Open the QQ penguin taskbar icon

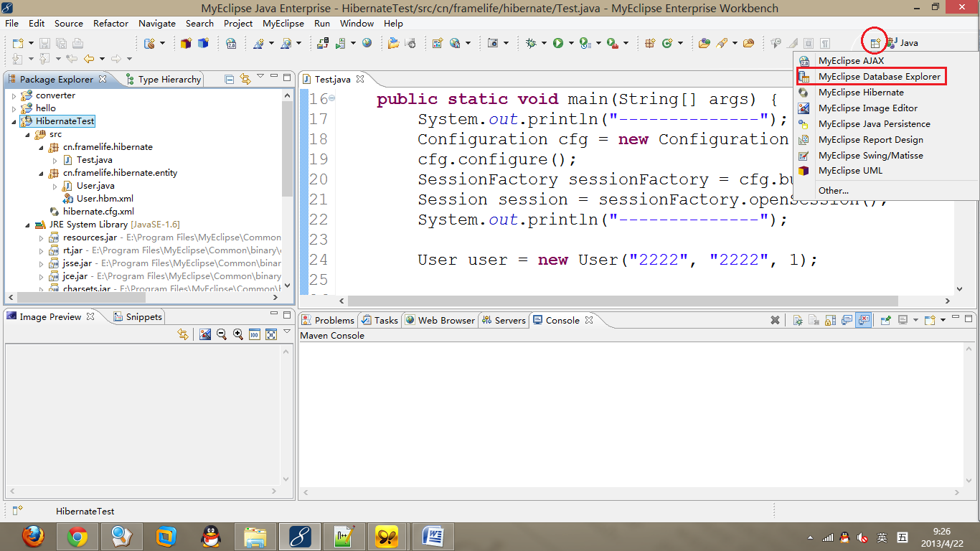[211, 536]
